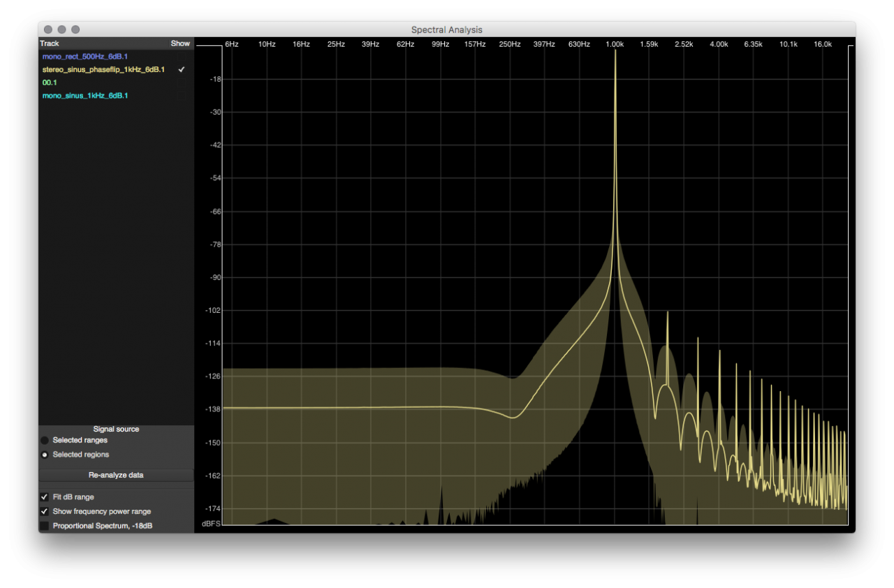Click the 10.1k frequency axis label
Screen dimensions: 894x588
click(789, 44)
